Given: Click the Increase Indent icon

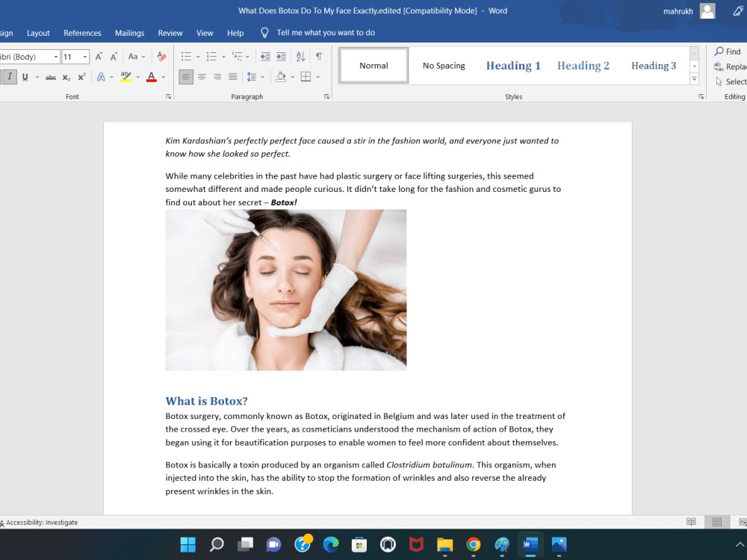Looking at the screenshot, I should tap(281, 57).
